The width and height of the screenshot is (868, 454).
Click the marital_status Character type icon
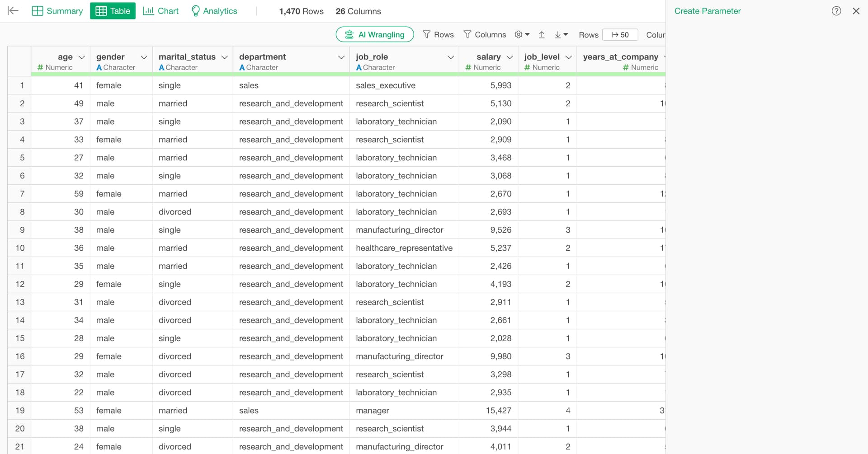pos(161,67)
